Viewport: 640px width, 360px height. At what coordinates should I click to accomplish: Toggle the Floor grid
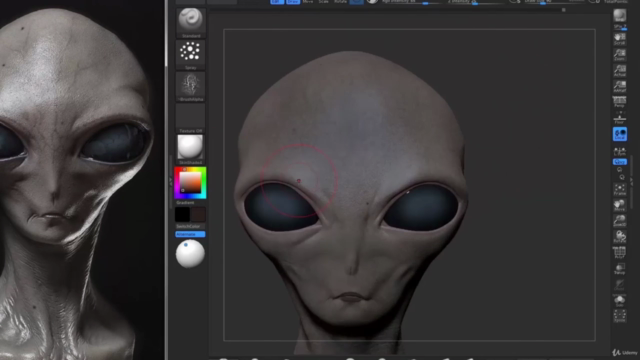[x=620, y=118]
